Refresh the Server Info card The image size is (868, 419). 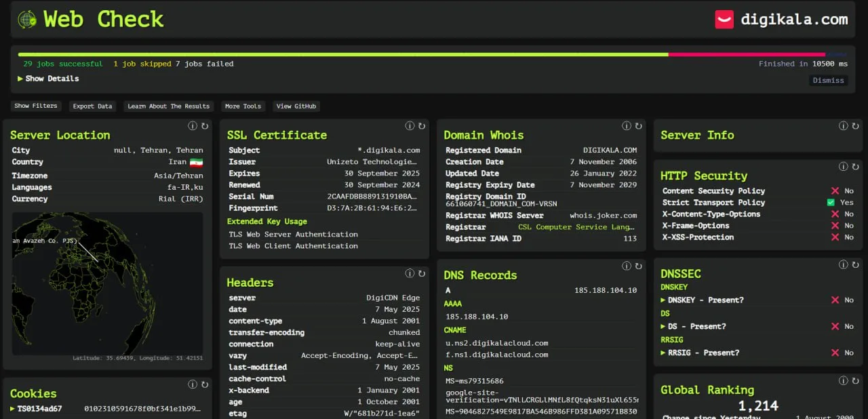pos(855,126)
